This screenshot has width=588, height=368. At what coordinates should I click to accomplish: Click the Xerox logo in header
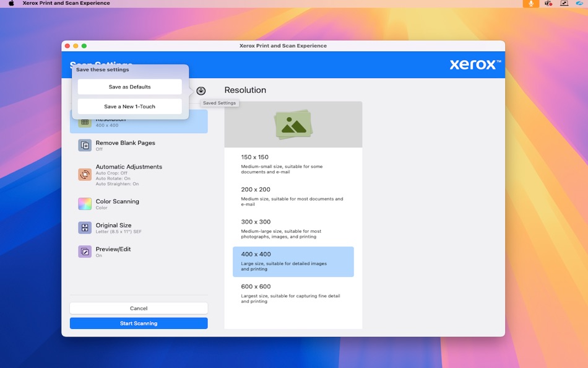coord(475,64)
